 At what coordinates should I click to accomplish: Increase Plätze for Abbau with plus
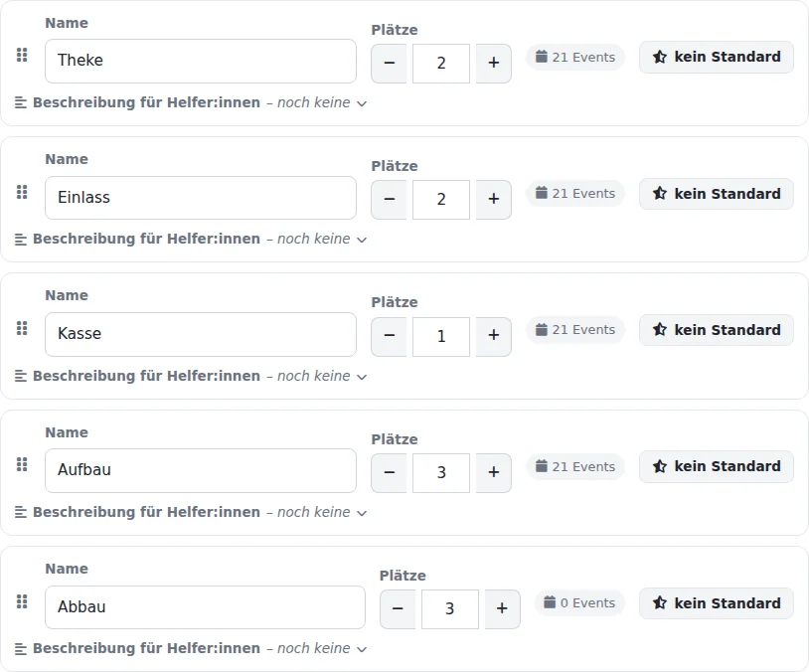click(x=502, y=609)
